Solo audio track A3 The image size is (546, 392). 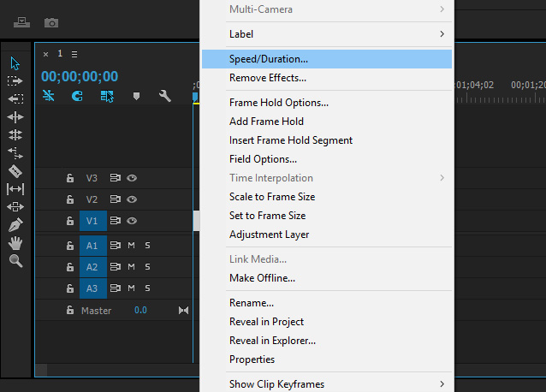click(x=148, y=288)
